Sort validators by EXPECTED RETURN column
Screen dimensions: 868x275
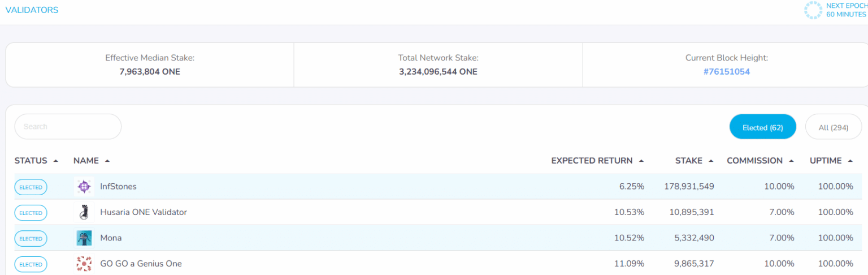[x=592, y=161]
